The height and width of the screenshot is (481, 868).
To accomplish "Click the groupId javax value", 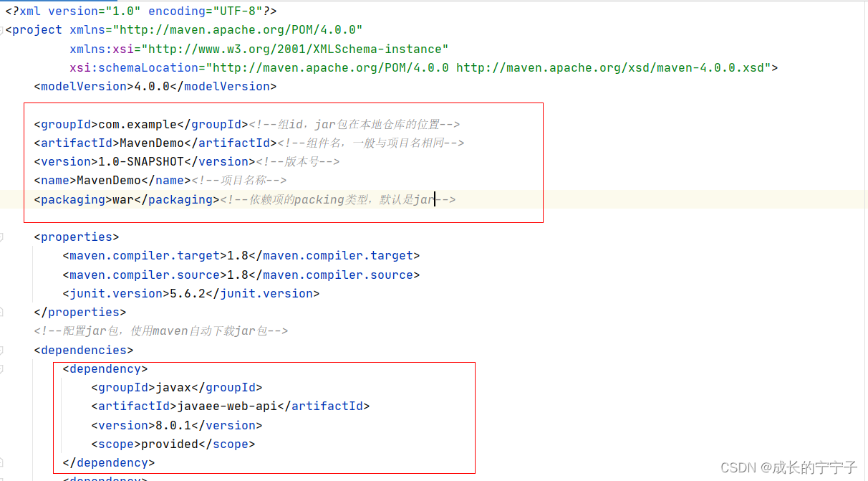I will [x=173, y=387].
